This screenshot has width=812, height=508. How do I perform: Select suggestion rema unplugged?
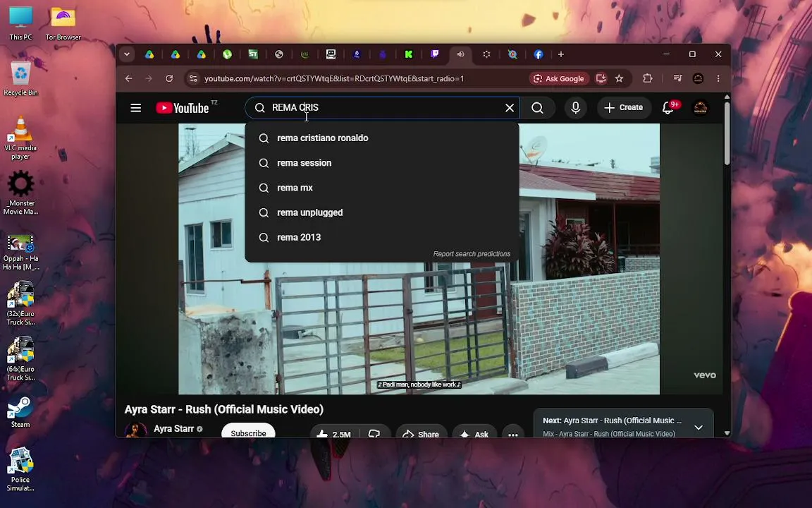[x=382, y=212]
